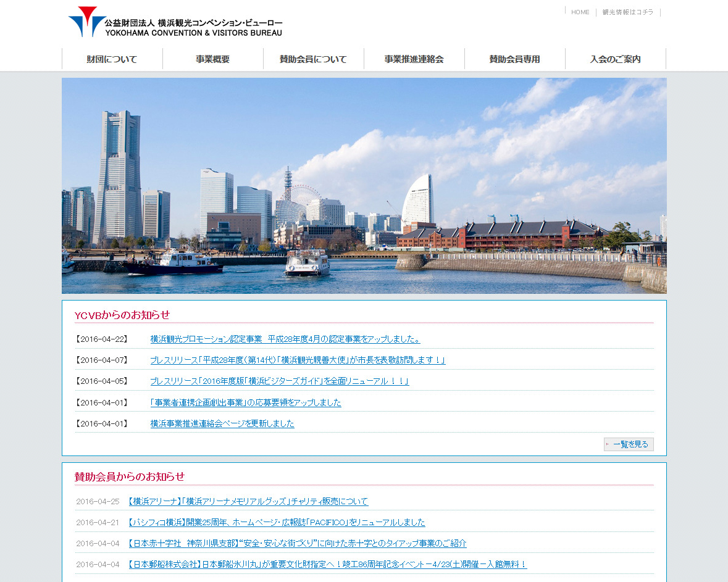
Task: Click the Yokohama Convention & Visitors Bureau logo
Action: click(x=175, y=22)
